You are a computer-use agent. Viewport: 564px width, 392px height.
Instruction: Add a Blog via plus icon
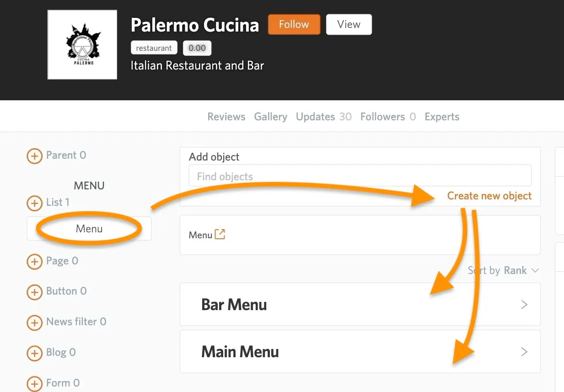coord(34,353)
